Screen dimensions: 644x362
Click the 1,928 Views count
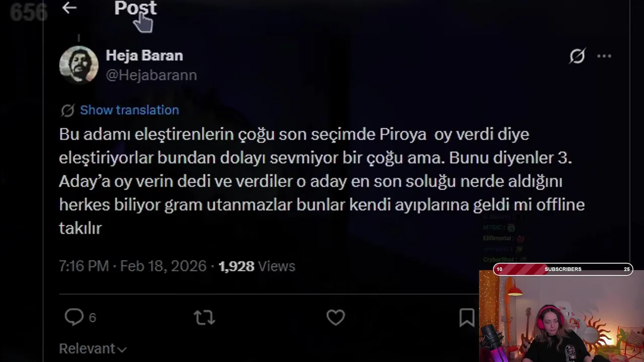click(x=257, y=266)
